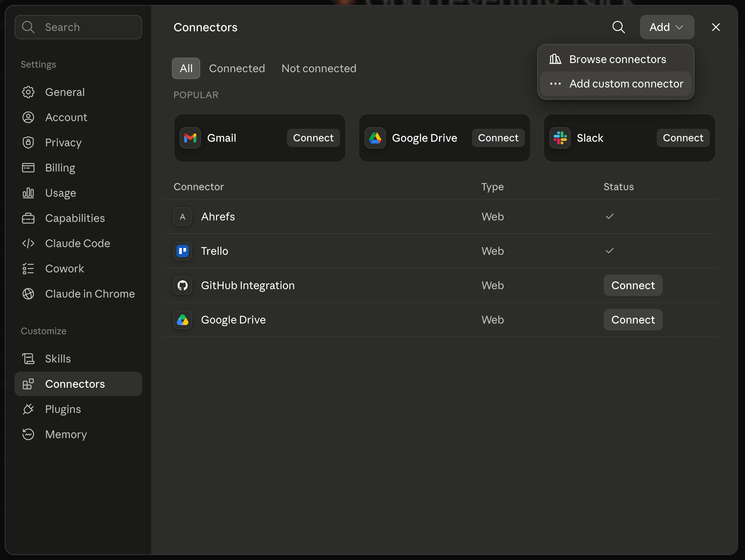Screen dimensions: 745x560
Task: Connect Google Drive in the Popular card
Action: (x=498, y=138)
